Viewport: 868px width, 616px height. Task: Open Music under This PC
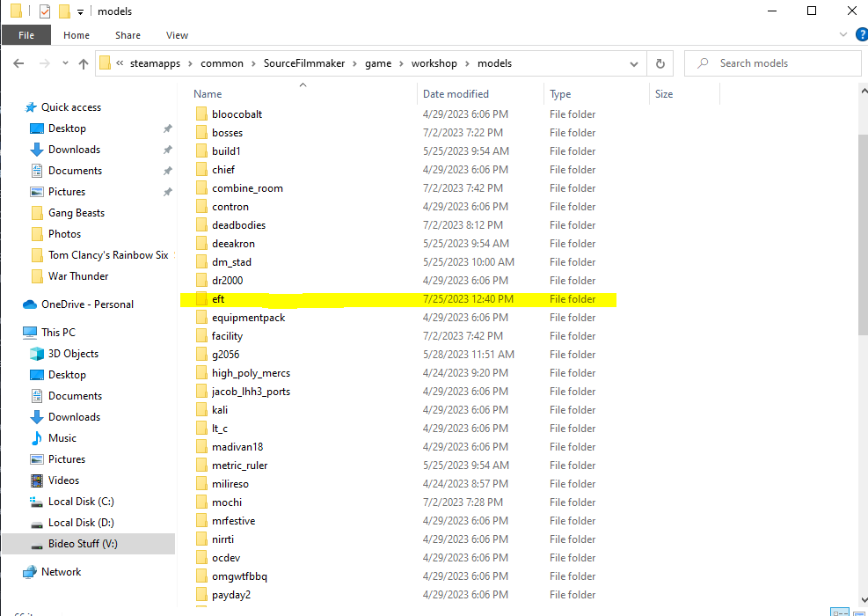62,438
